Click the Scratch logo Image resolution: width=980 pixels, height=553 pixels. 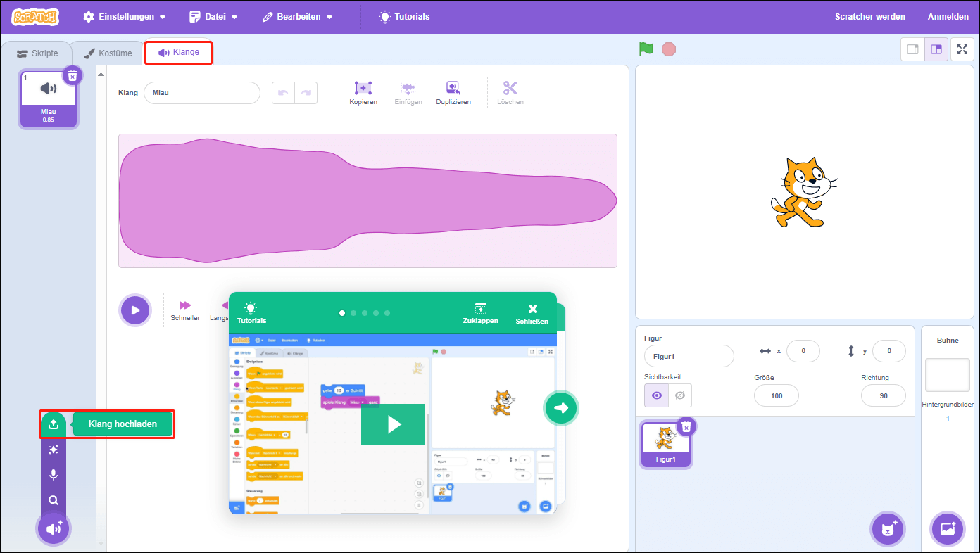[x=35, y=16]
